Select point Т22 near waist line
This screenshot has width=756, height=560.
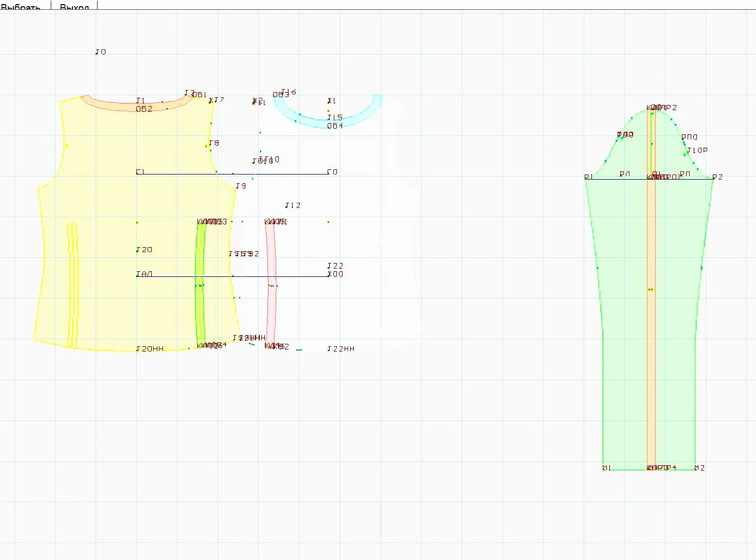[x=329, y=267]
